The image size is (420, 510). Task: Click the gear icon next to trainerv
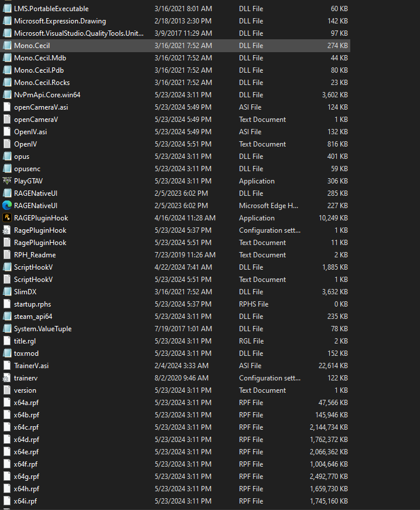pyautogui.click(x=7, y=378)
